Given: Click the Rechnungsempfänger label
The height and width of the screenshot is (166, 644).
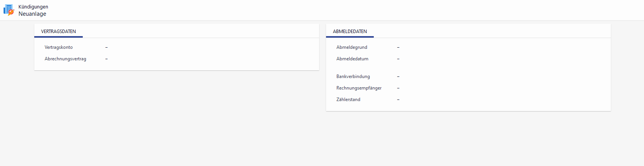Looking at the screenshot, I should [359, 88].
